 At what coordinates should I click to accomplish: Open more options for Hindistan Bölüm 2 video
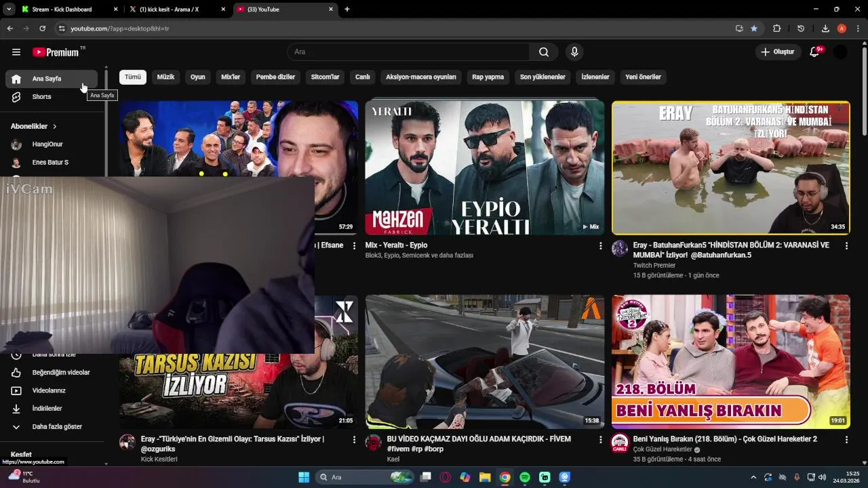846,246
